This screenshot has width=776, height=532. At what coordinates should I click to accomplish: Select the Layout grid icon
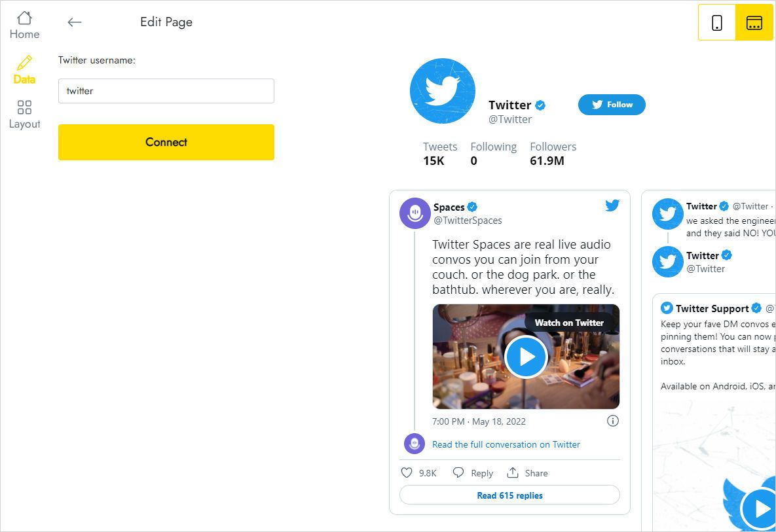(24, 107)
